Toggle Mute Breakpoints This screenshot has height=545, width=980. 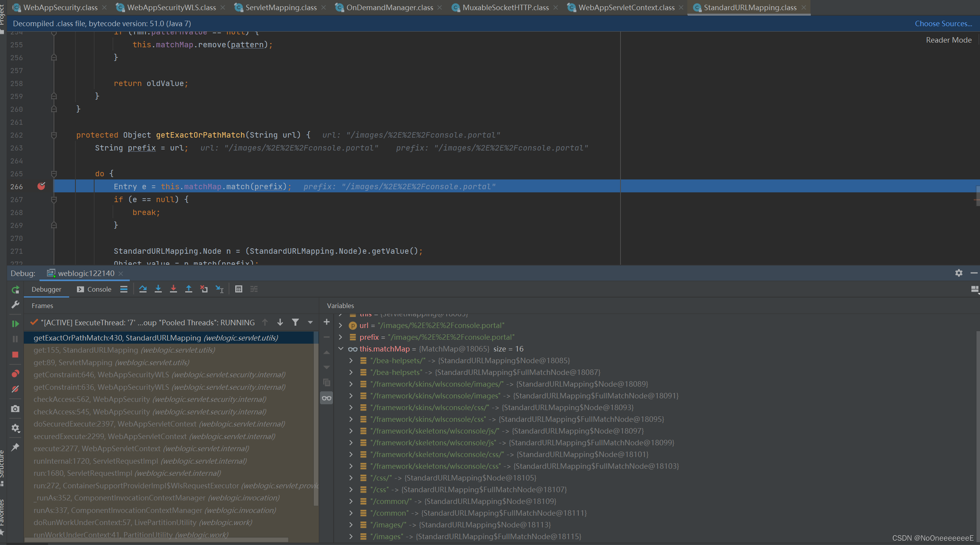click(15, 389)
